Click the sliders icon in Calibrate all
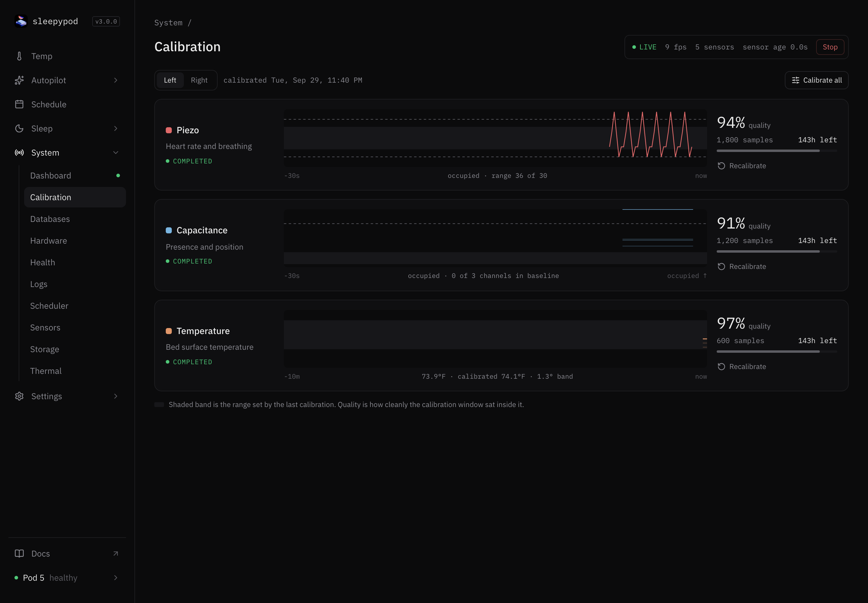 (x=795, y=80)
